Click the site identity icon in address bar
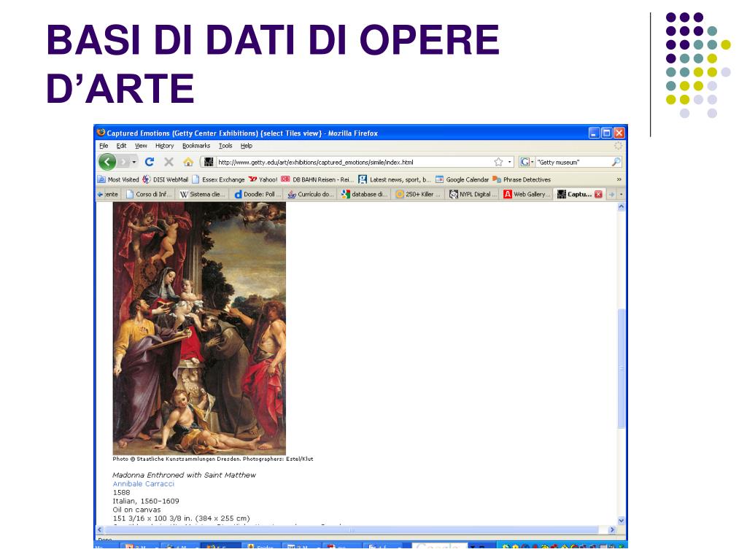Image resolution: width=747 pixels, height=560 pixels. [x=209, y=162]
